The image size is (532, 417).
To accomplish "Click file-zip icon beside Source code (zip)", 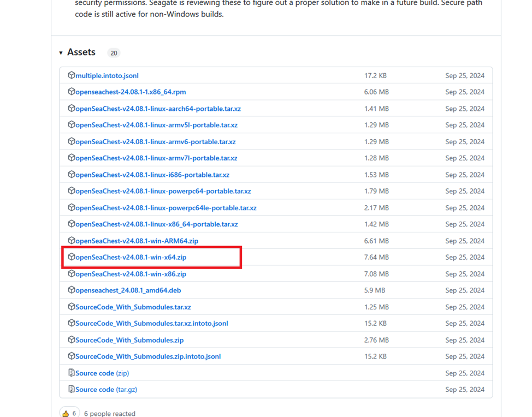I will coord(71,372).
